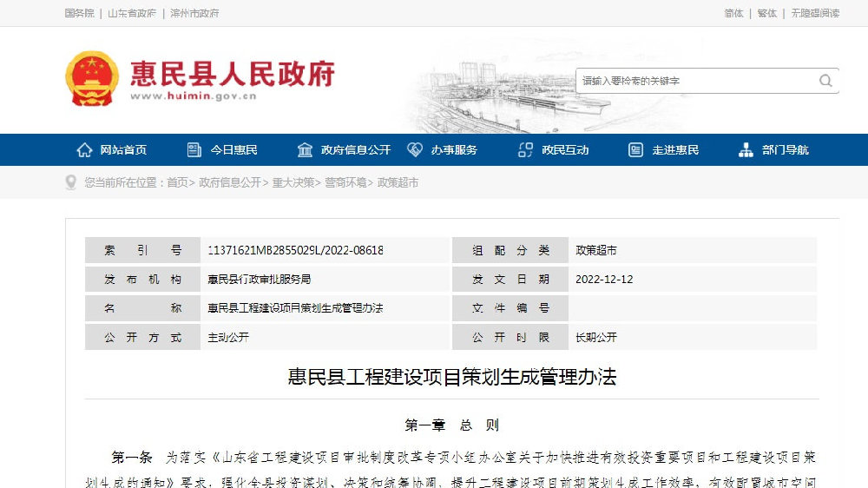Click the 惠民县人民政府 site title

[233, 74]
